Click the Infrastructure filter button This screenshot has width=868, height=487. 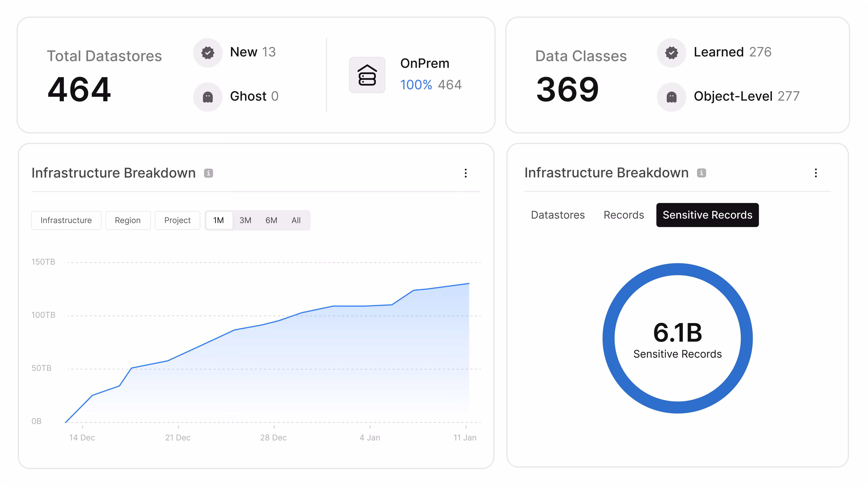66,220
